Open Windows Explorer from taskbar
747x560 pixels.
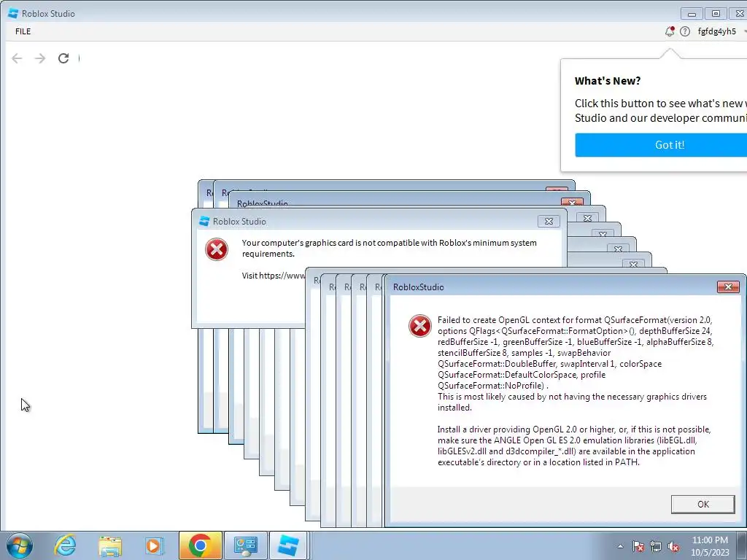110,545
